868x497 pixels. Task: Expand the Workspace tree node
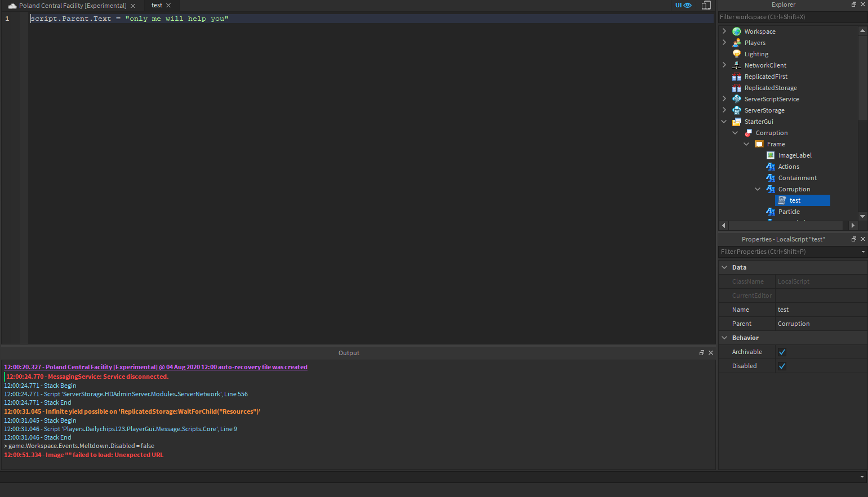click(724, 32)
